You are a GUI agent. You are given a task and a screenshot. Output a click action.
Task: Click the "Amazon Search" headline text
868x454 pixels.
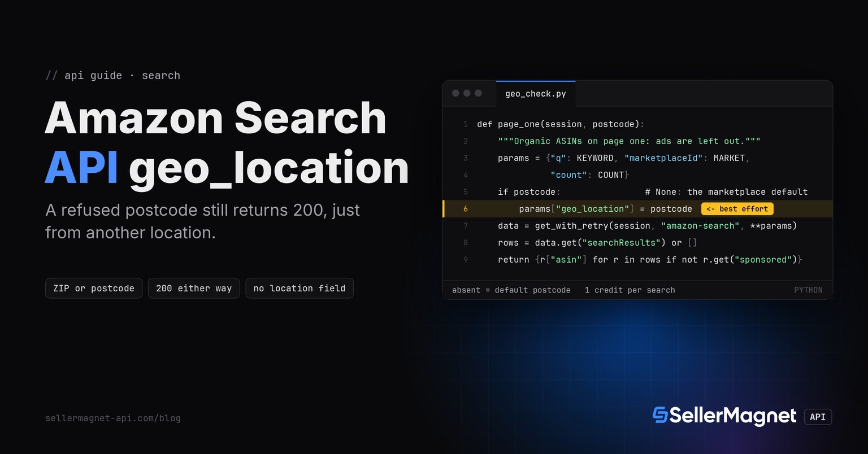pyautogui.click(x=215, y=118)
